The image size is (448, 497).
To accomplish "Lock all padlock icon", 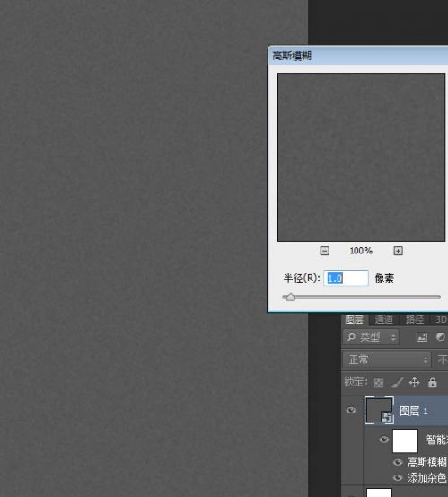I will (x=432, y=383).
